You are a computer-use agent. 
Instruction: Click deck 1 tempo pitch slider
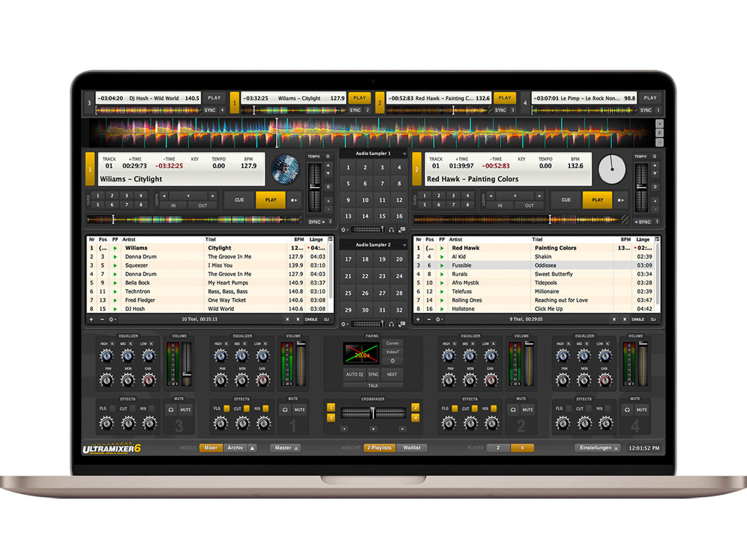coord(315,187)
